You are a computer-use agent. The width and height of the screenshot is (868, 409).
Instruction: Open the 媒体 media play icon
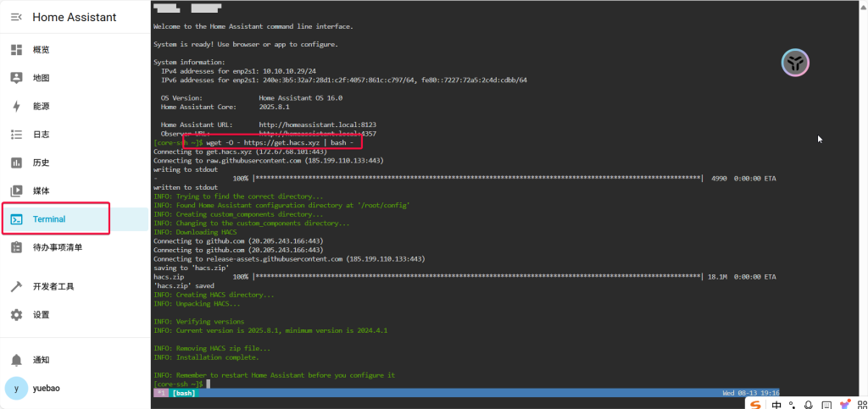[x=17, y=191]
